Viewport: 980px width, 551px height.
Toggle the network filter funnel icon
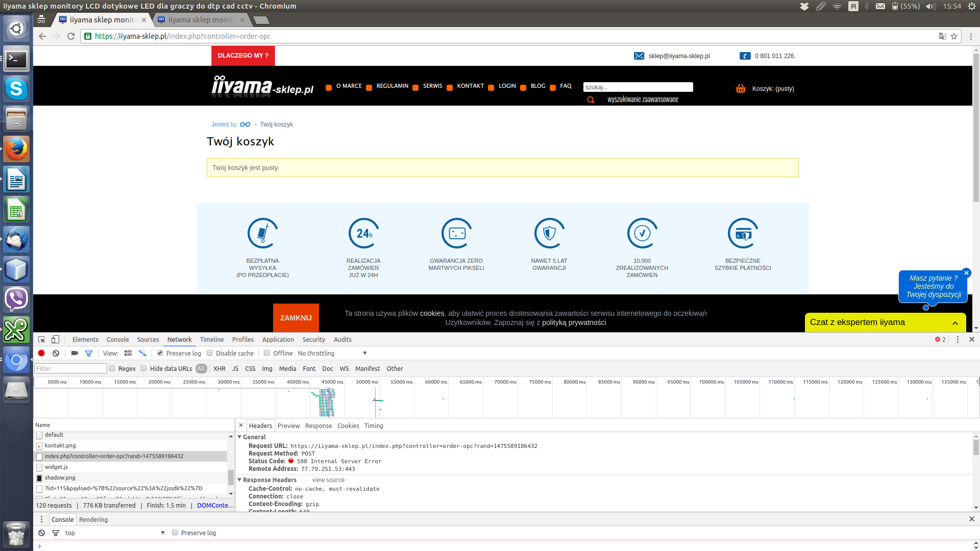[x=89, y=353]
